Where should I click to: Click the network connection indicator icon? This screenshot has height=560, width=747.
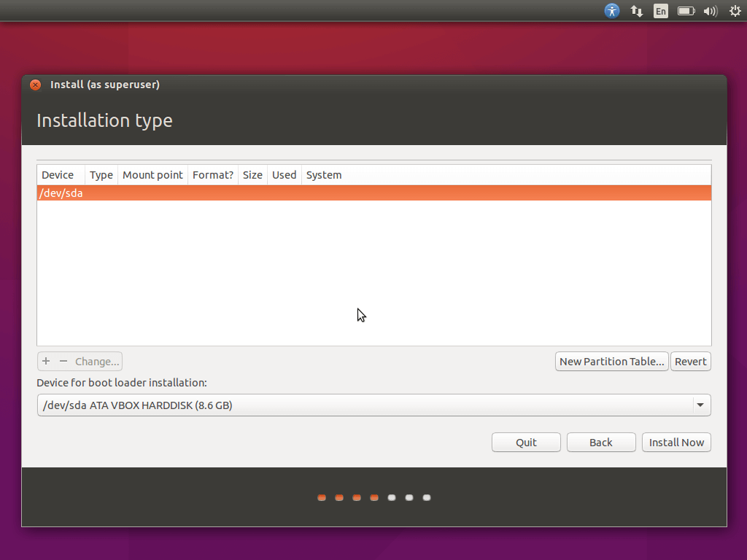coord(637,11)
